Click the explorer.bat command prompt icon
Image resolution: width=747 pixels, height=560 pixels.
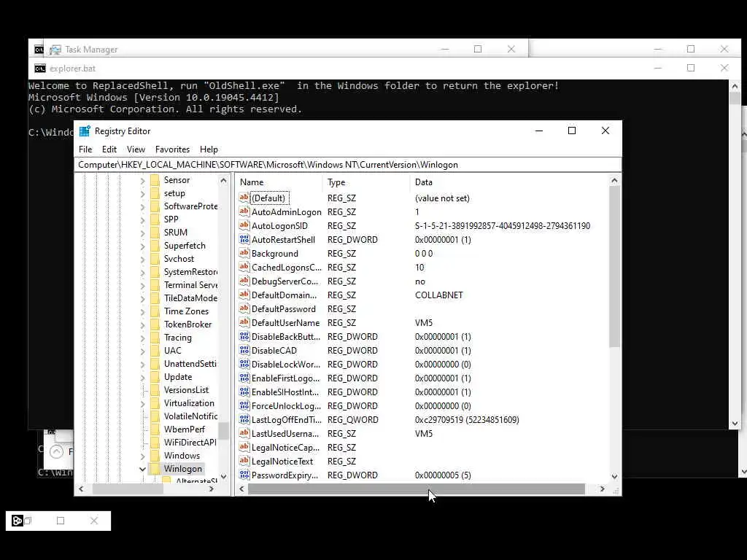click(x=40, y=69)
